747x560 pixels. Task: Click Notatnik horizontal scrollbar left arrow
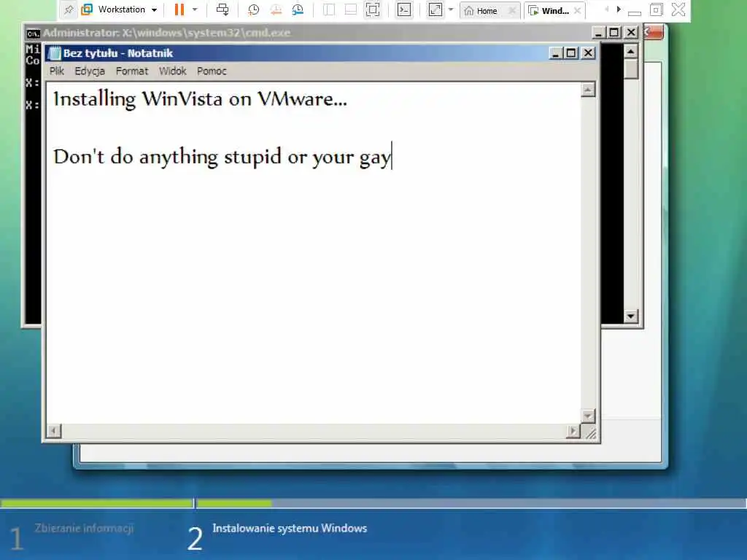(x=54, y=431)
